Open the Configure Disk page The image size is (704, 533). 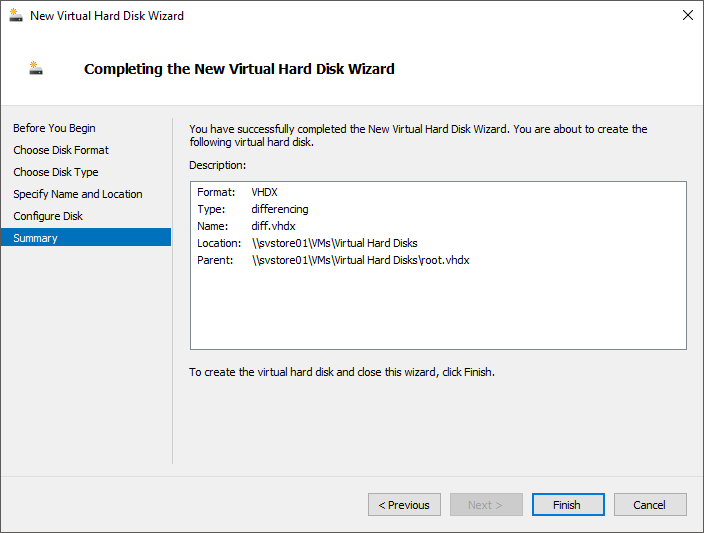(x=48, y=216)
